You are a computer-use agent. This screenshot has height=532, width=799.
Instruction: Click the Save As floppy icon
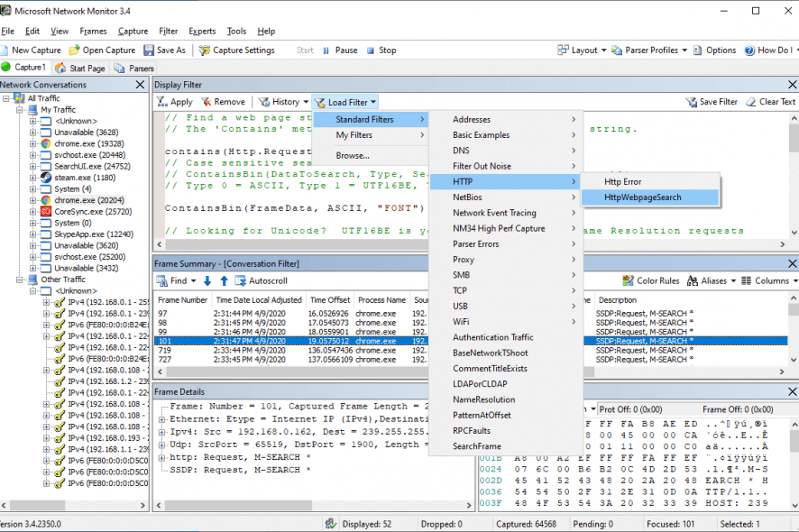coord(149,50)
